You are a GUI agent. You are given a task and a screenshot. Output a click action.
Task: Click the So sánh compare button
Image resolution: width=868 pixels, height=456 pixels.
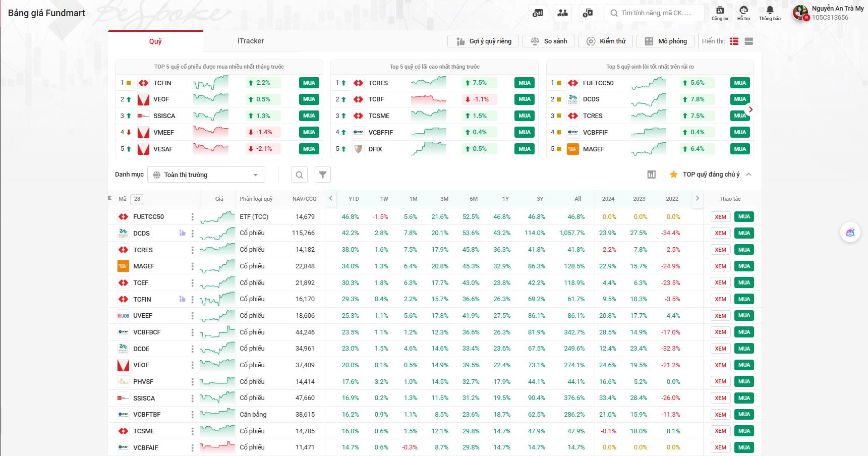tap(549, 41)
